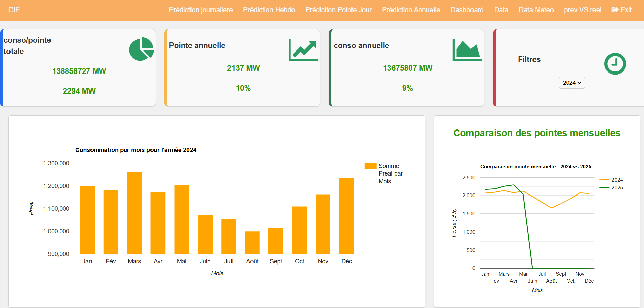This screenshot has height=308, width=644.
Task: Click the trending line chart icon in Pointe annuelle card
Action: coord(303,50)
